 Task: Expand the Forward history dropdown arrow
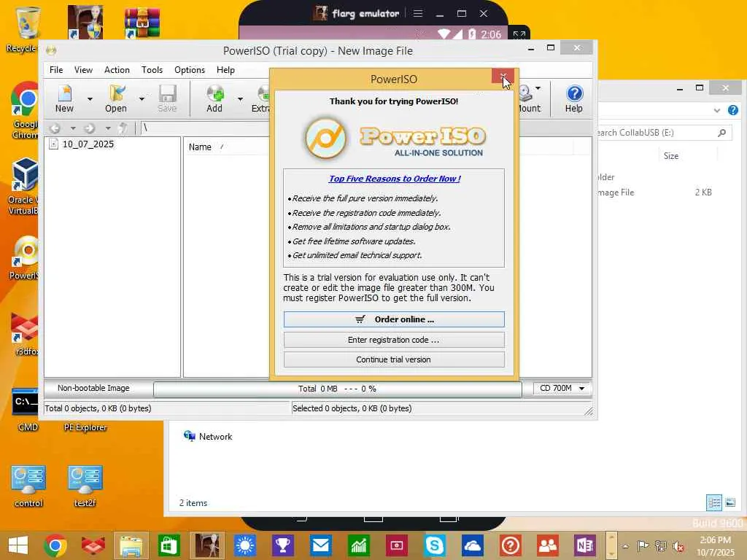(108, 128)
